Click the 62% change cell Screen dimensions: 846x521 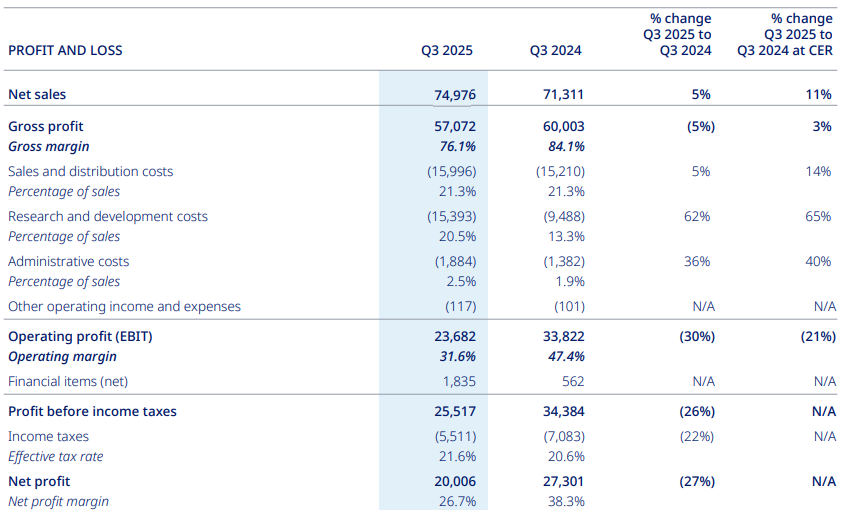point(697,216)
